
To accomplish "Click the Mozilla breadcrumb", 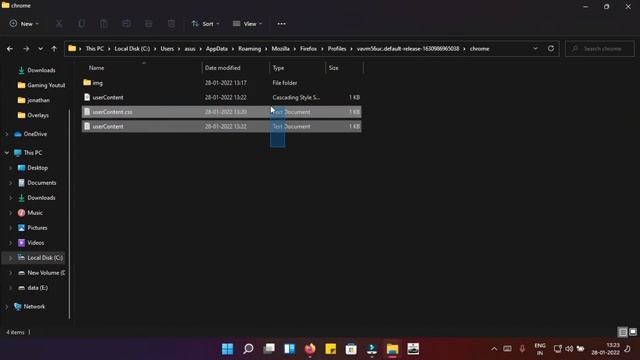I will click(x=280, y=49).
